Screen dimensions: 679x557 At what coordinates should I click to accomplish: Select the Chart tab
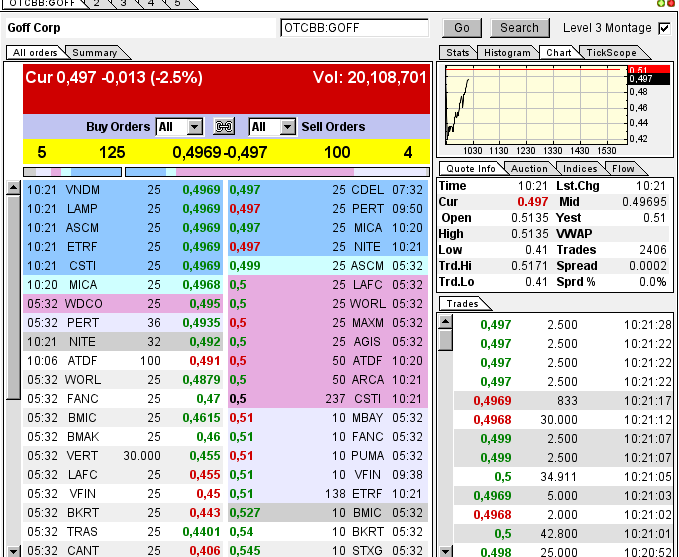pos(559,52)
